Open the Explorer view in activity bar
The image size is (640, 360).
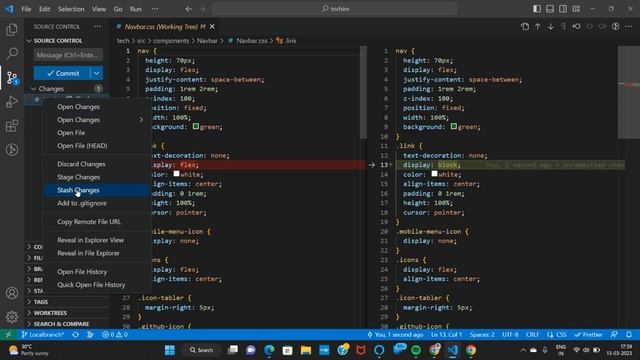click(12, 30)
